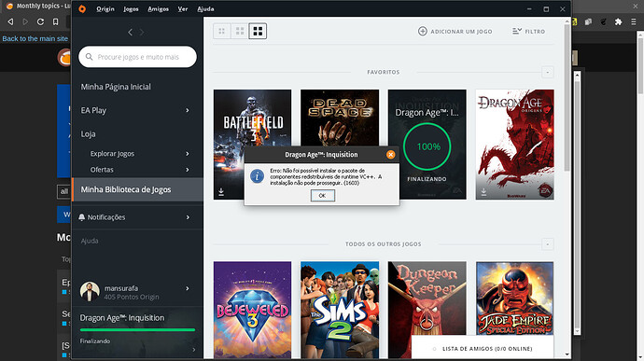The image size is (644, 361).
Task: Open the Ajuda menu
Action: [x=205, y=8]
